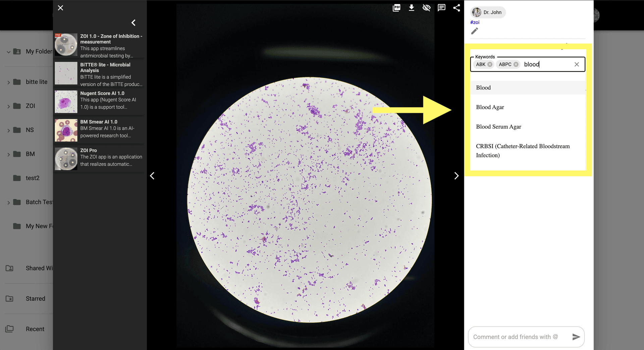Collapse the apps sidebar with back chevron
The image size is (644, 350).
coord(133,22)
